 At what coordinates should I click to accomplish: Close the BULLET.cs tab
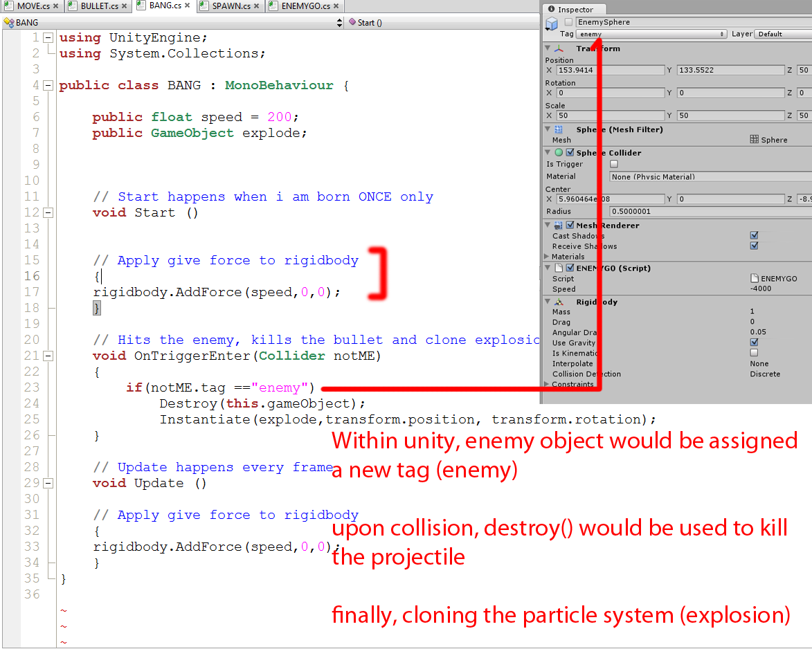pos(124,6)
